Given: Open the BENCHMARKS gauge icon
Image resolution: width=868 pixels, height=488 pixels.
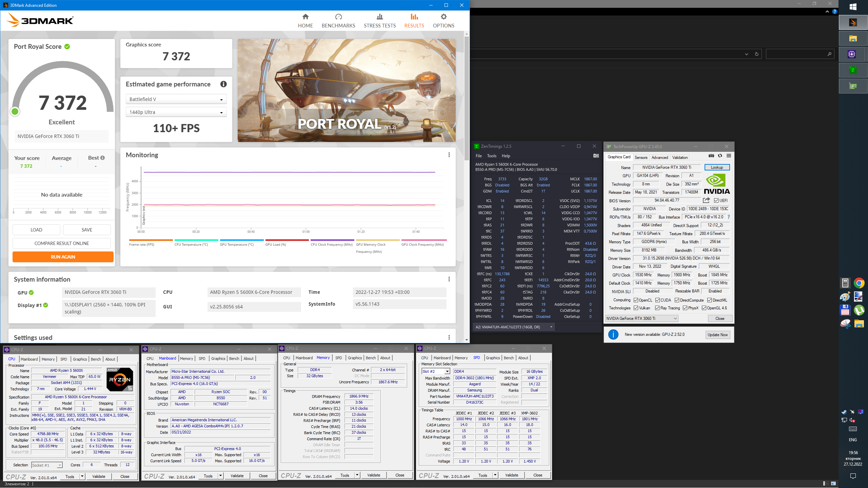Looking at the screenshot, I should (x=338, y=17).
